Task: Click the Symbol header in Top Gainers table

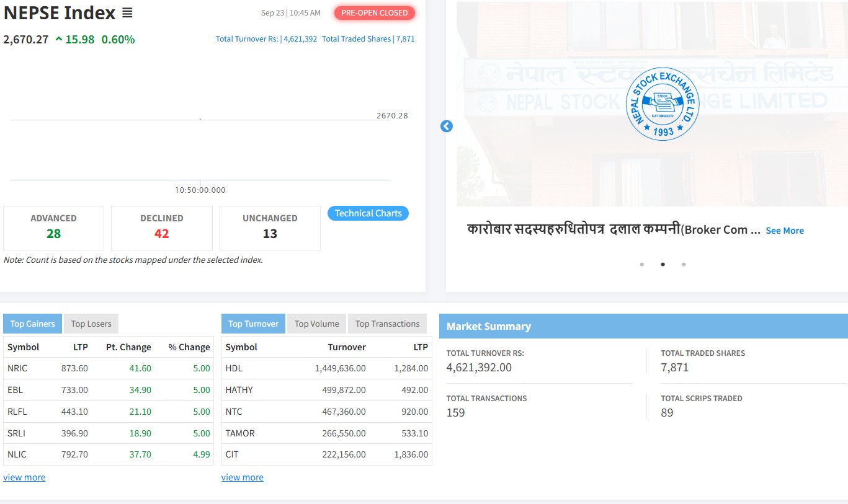Action: pos(24,347)
